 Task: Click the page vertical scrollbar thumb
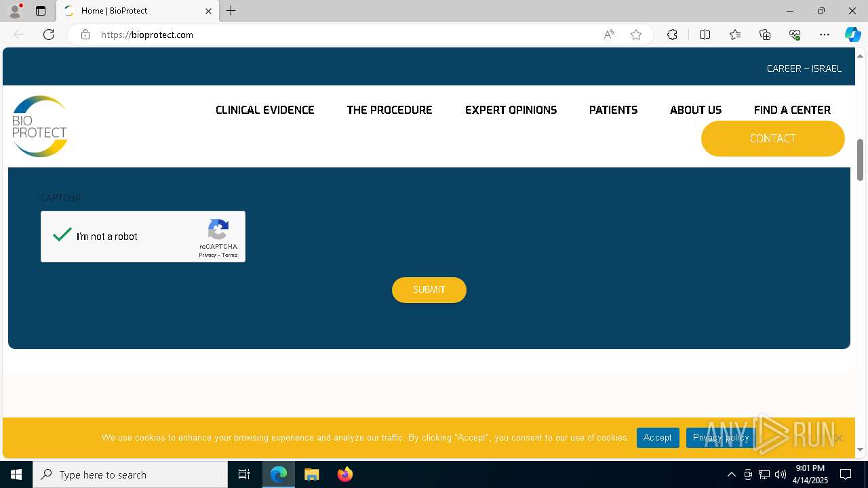pyautogui.click(x=861, y=160)
